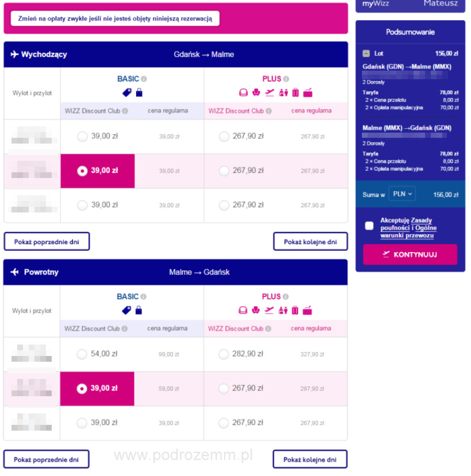Click the suitcase icon under return PLUS
The height and width of the screenshot is (476, 471).
[295, 310]
